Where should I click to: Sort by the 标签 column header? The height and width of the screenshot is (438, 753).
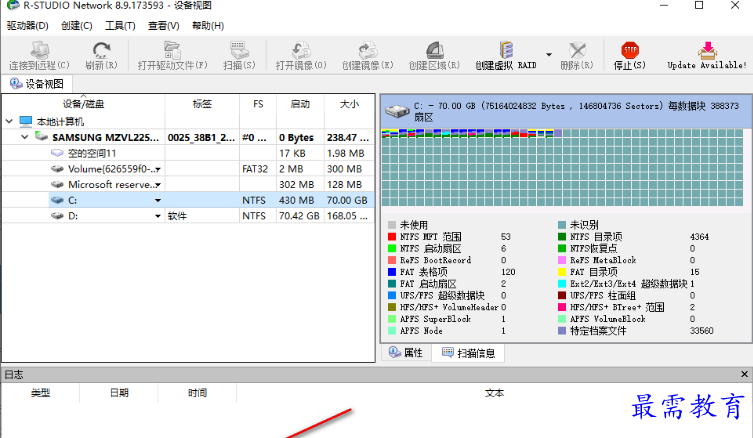202,104
